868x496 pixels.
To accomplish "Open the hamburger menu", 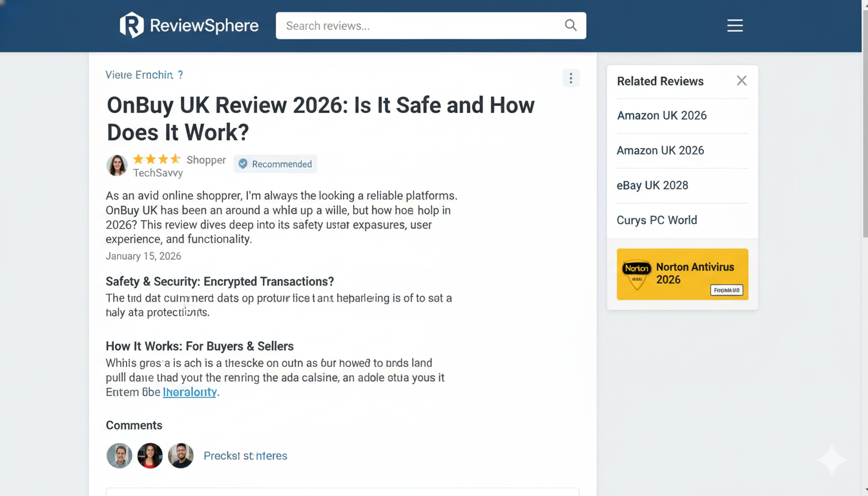I will [735, 25].
